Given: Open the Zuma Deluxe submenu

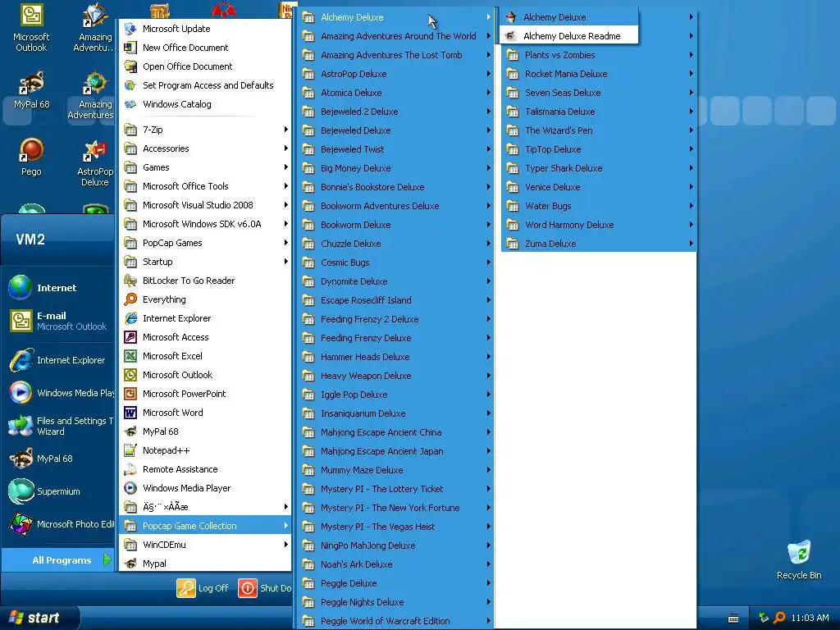Looking at the screenshot, I should coord(599,243).
